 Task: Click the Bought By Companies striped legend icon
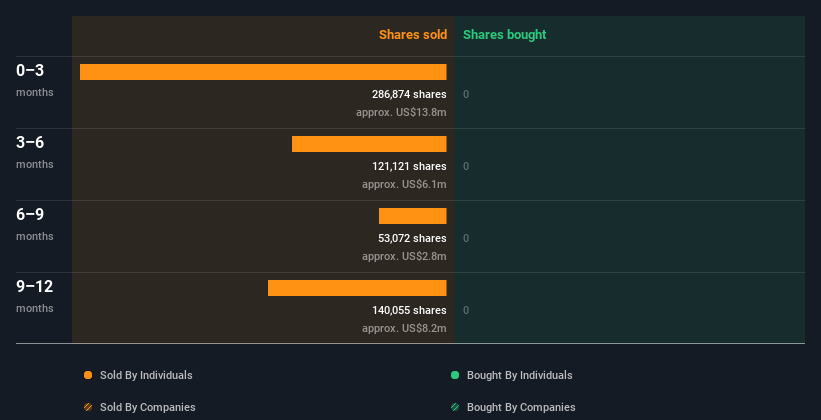click(455, 407)
